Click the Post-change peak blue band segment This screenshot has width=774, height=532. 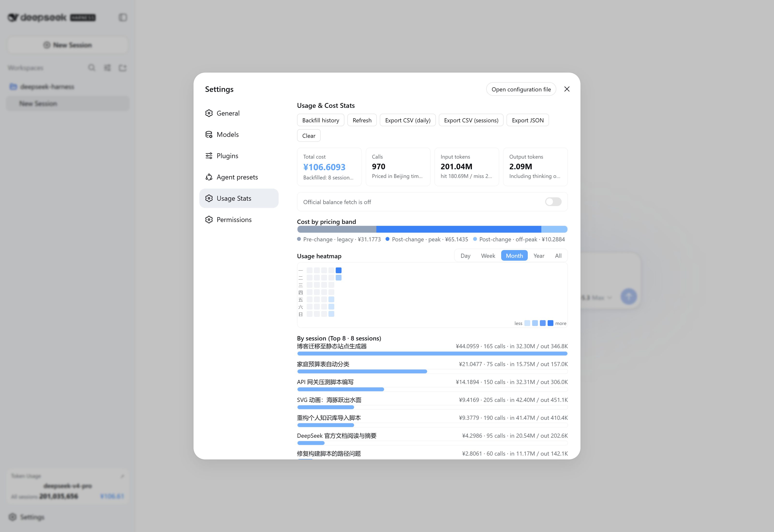459,229
